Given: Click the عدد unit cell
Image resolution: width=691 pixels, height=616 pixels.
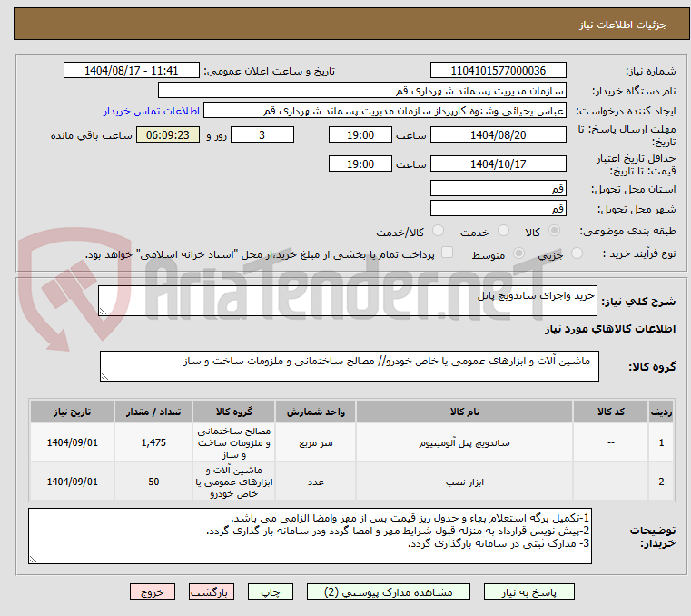Looking at the screenshot, I should pyautogui.click(x=315, y=482).
